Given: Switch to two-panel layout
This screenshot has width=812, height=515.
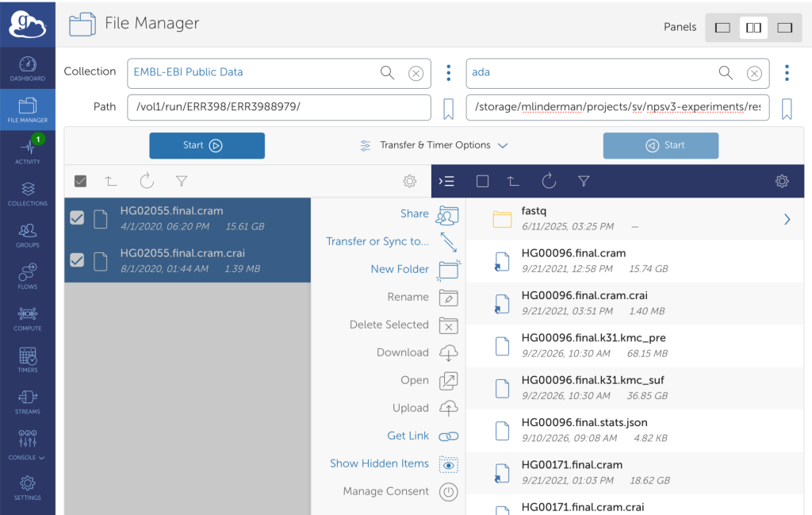Looking at the screenshot, I should (x=753, y=28).
